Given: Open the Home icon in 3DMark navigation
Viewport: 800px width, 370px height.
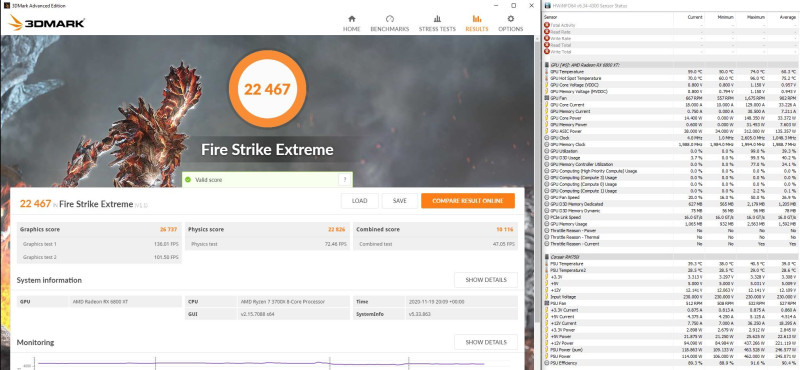Looking at the screenshot, I should [x=352, y=19].
